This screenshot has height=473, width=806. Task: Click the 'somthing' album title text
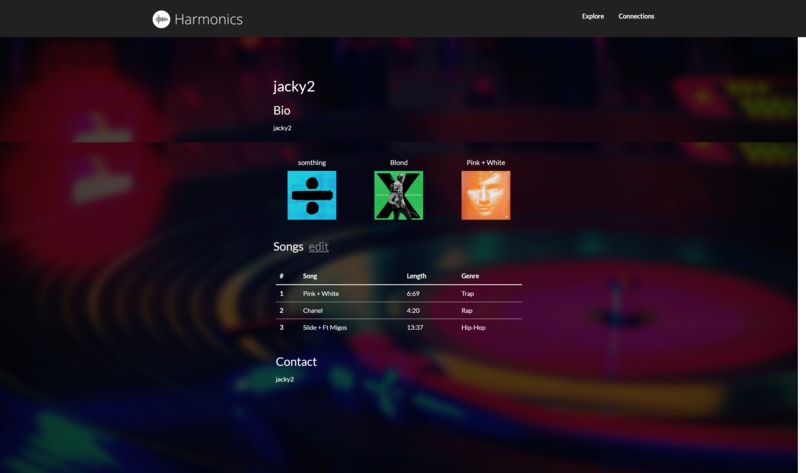point(312,162)
